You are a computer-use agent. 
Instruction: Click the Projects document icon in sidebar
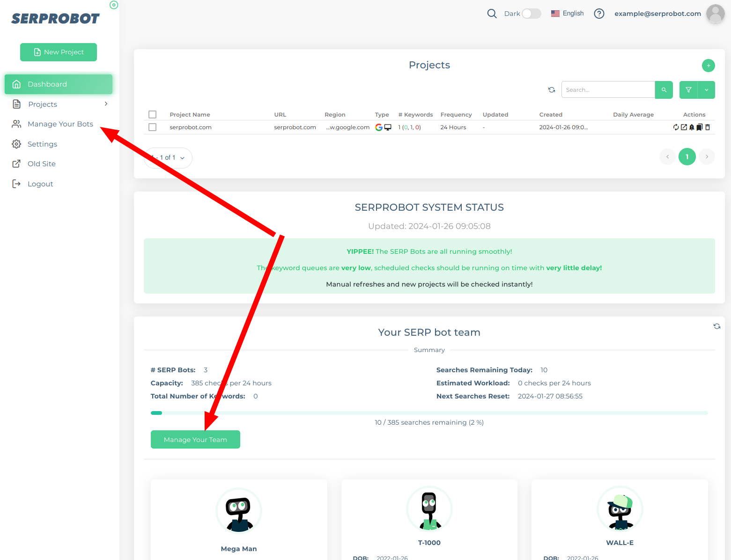(x=16, y=104)
